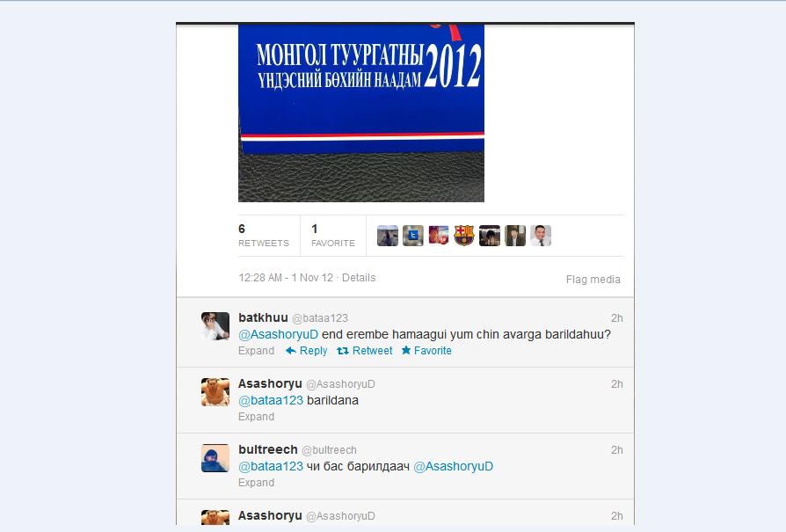Open the @bataa123 mention in Asashoryu's reply
Image resolution: width=786 pixels, height=532 pixels.
pos(271,400)
